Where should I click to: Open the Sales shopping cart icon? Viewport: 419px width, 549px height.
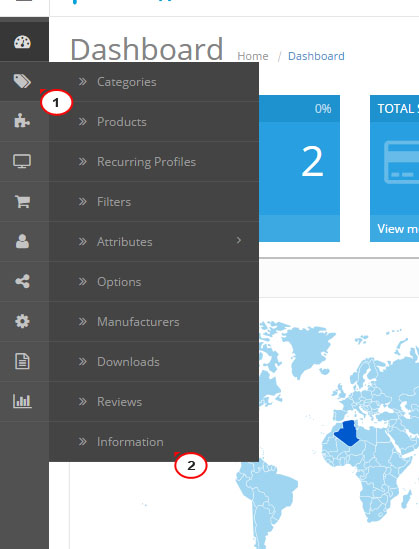[x=22, y=201]
